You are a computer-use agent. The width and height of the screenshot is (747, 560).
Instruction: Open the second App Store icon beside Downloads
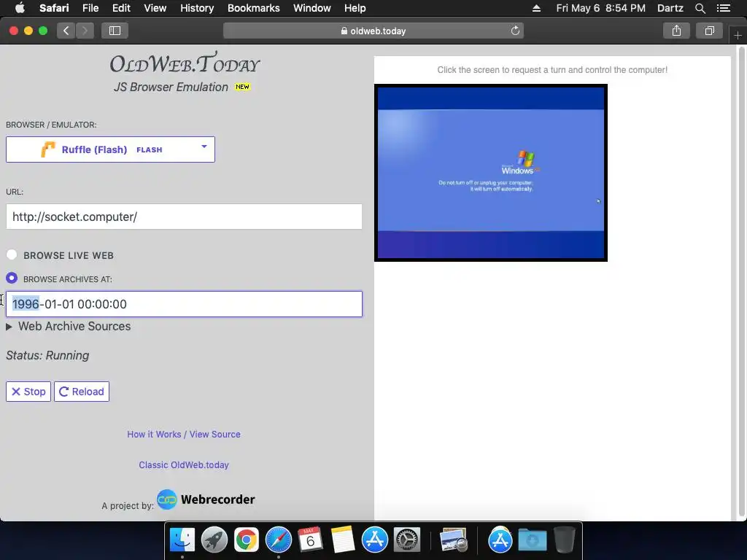pyautogui.click(x=500, y=540)
